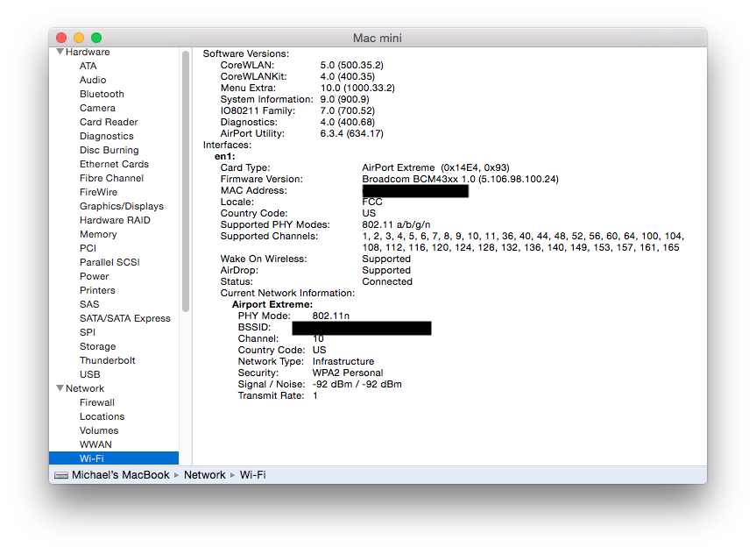
Task: Open Fibre Channel in sidebar
Action: click(112, 178)
